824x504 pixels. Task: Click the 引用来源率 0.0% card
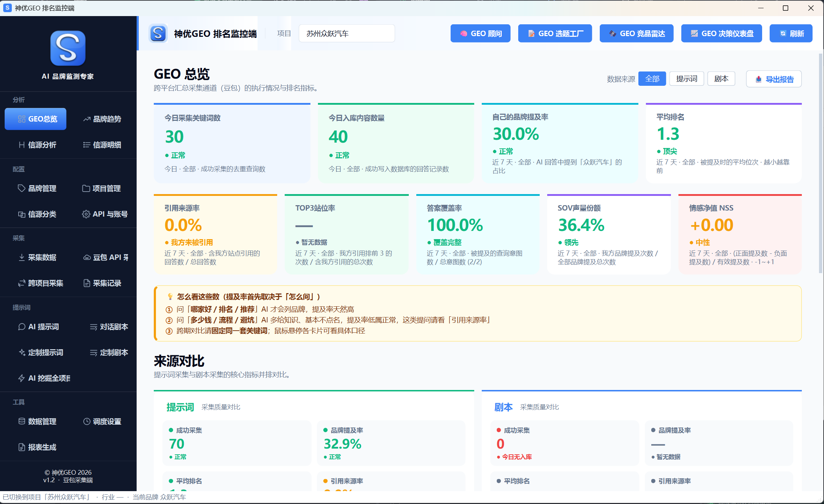[215, 234]
